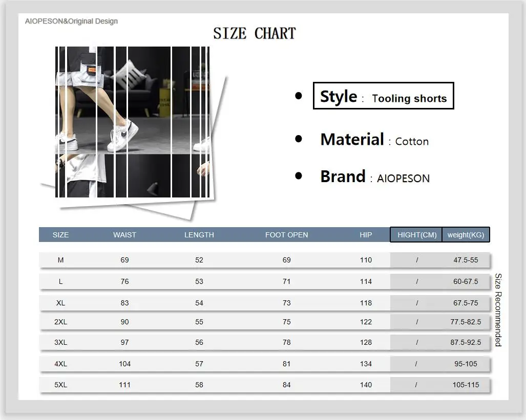Screen dimensions: 526x420
Task: Click the 3XL size cell
Action: 61,342
